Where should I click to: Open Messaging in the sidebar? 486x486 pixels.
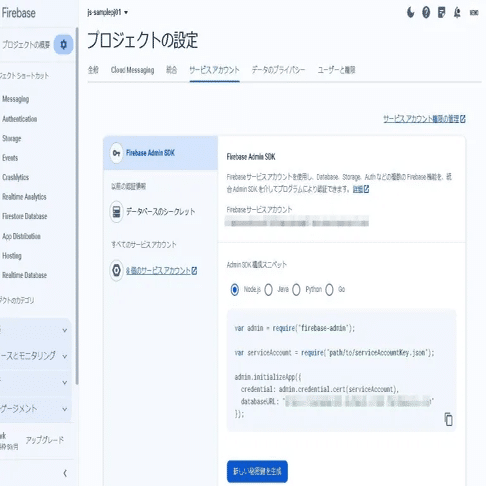16,99
